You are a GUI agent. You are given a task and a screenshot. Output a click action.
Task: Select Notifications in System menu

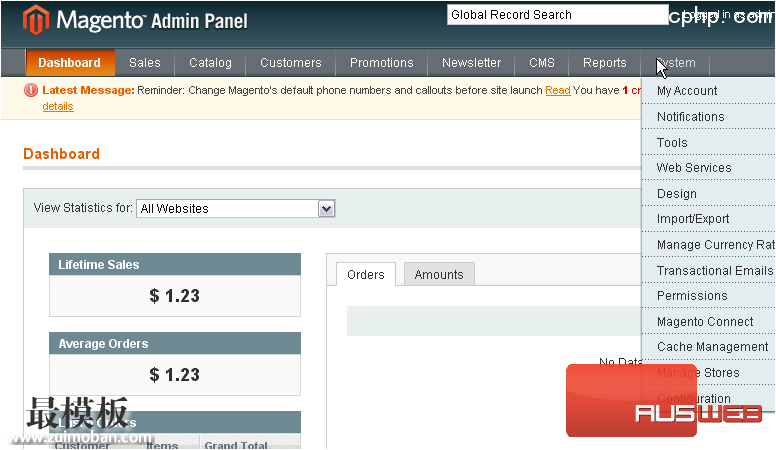tap(709, 116)
